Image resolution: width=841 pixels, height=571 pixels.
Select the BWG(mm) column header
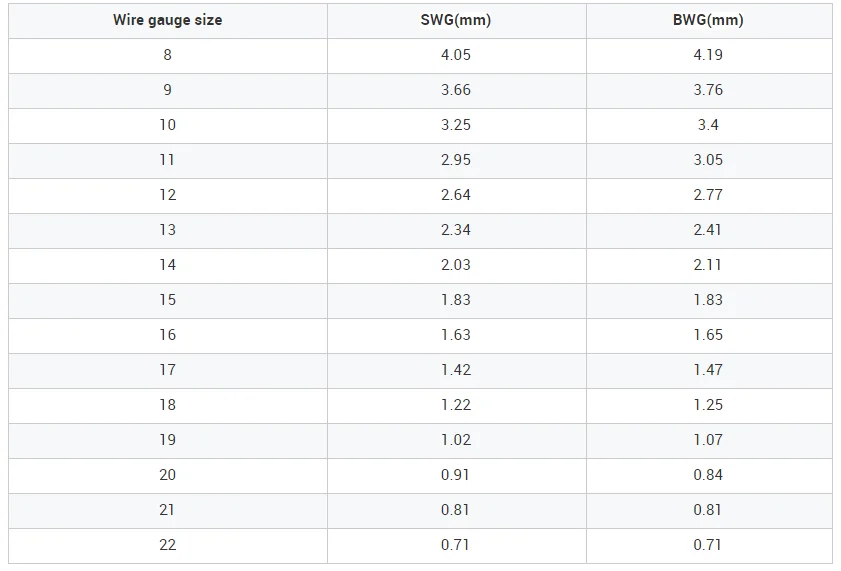(707, 20)
